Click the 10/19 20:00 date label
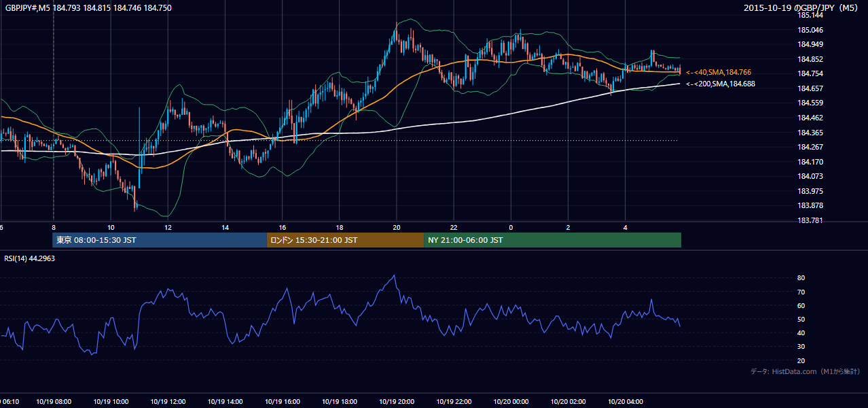This screenshot has height=408, width=868. pyautogui.click(x=396, y=402)
